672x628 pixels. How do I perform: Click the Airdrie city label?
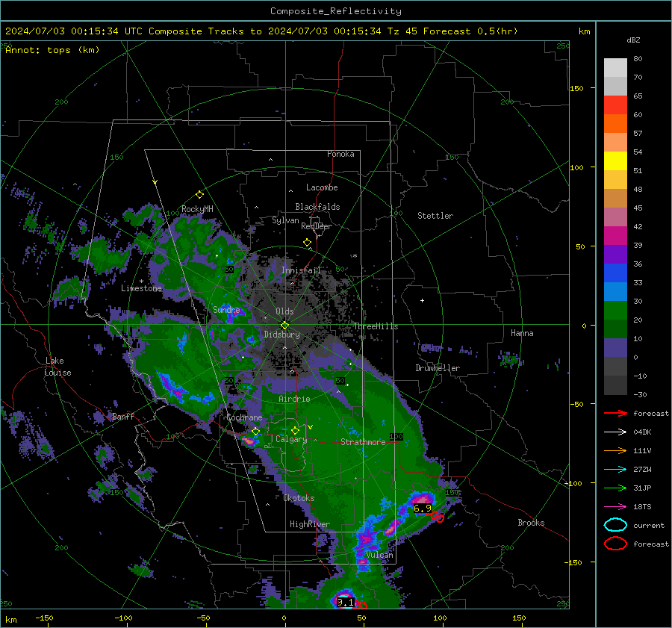pos(294,399)
